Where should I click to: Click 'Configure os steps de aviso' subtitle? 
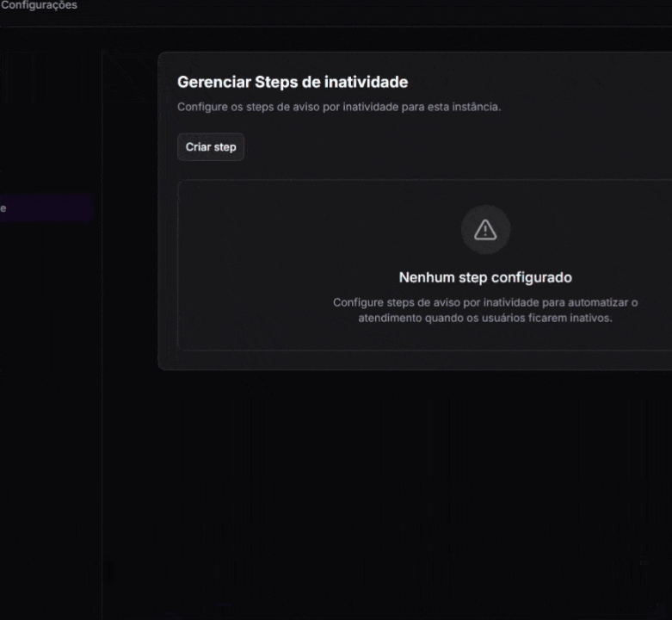point(339,107)
